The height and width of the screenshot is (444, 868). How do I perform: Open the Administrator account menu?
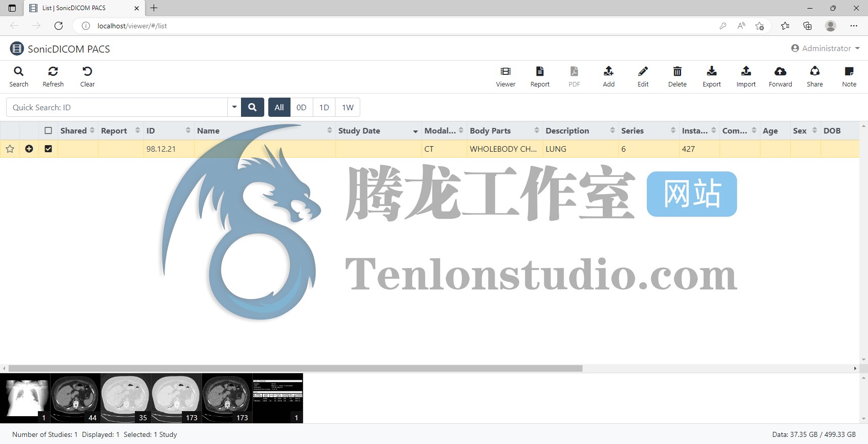[x=825, y=48]
